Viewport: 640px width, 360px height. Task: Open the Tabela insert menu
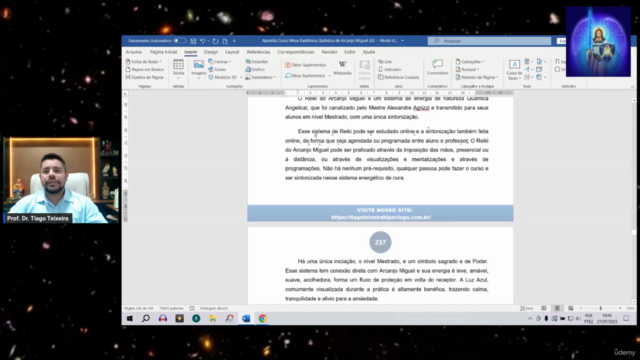coord(178,69)
